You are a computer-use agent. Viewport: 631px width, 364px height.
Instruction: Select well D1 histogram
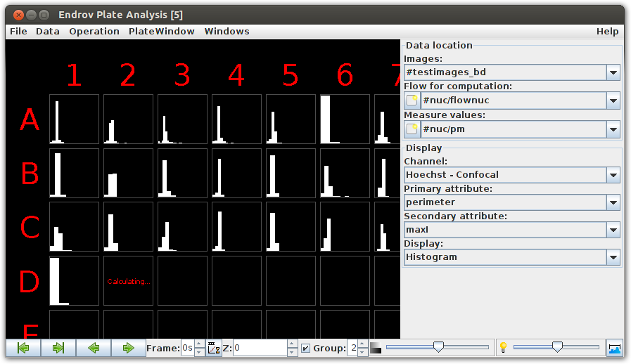click(x=74, y=281)
